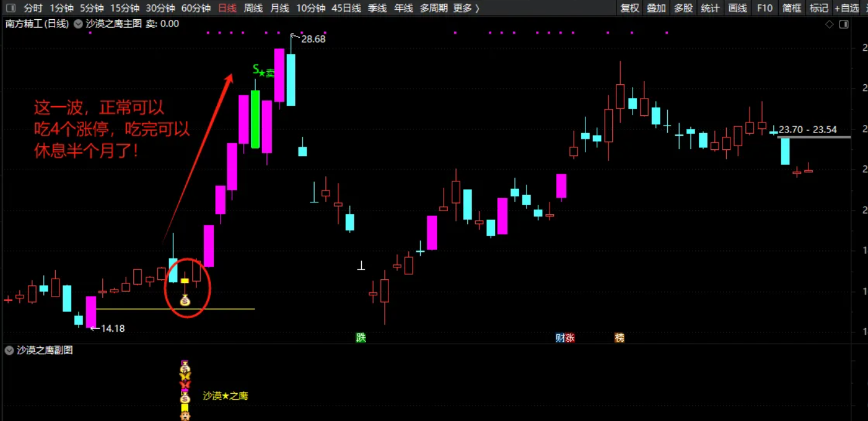
Task: Click the green 跌 marker icon
Action: 361,337
